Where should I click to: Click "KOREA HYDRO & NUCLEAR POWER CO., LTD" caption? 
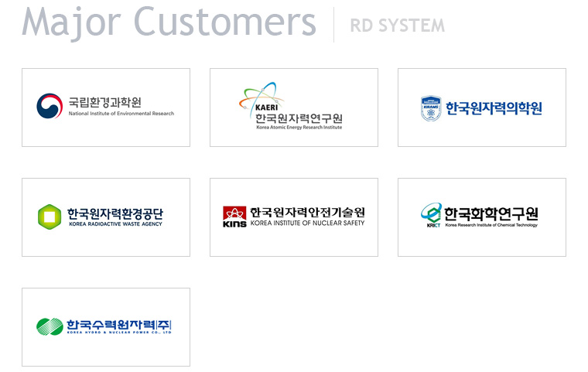click(119, 333)
